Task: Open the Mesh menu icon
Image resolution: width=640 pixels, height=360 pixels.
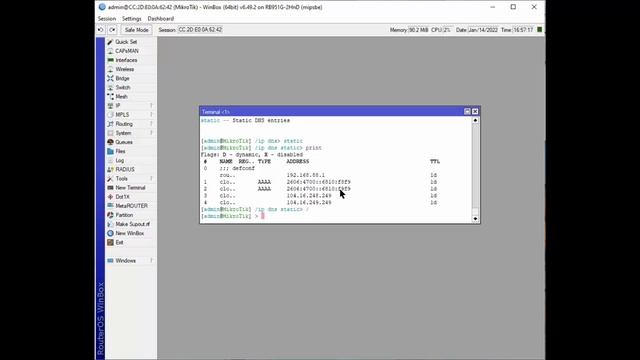Action: click(x=110, y=97)
